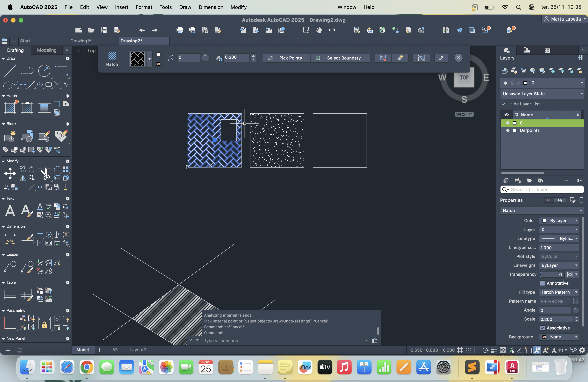Click the Trim scissors tool

point(45,174)
